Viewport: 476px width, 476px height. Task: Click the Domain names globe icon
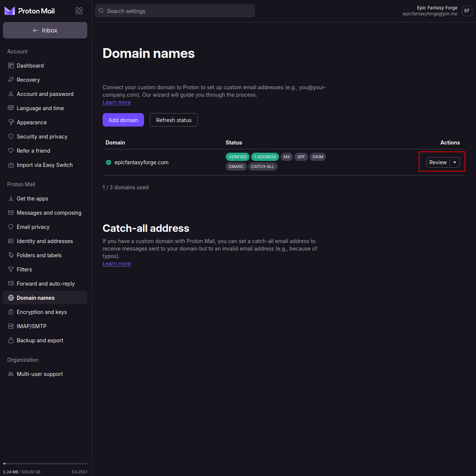point(11,298)
